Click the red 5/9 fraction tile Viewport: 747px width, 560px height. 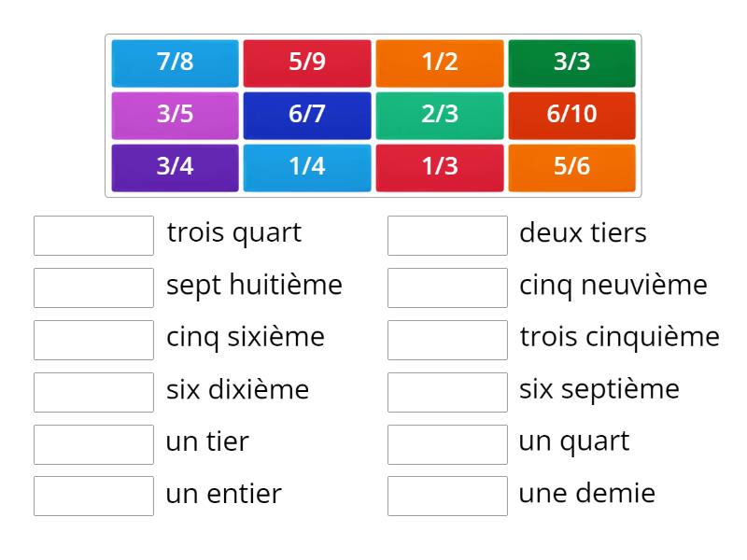pos(307,63)
